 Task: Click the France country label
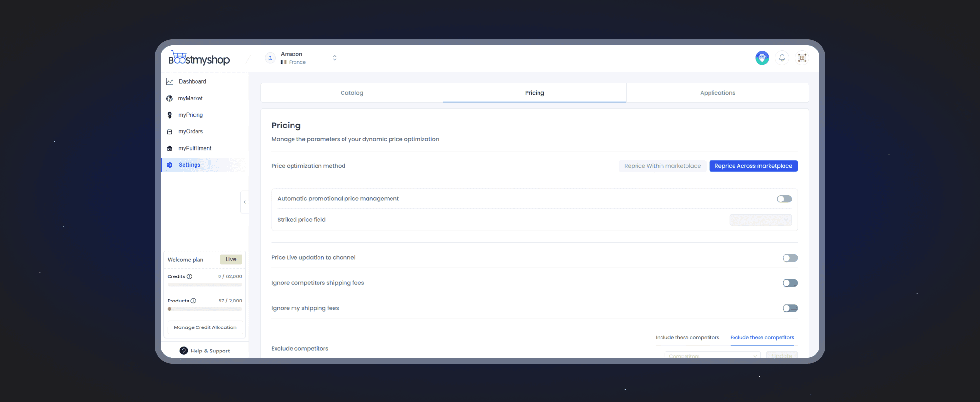pyautogui.click(x=297, y=62)
